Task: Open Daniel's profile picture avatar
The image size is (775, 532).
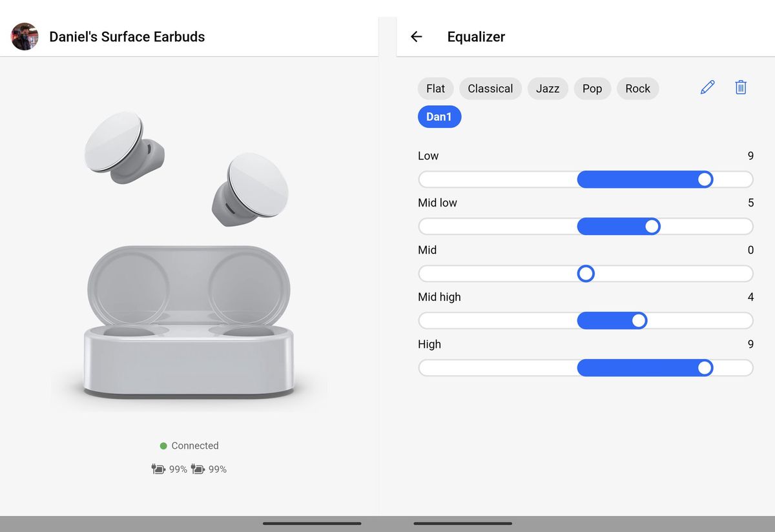Action: [25, 37]
